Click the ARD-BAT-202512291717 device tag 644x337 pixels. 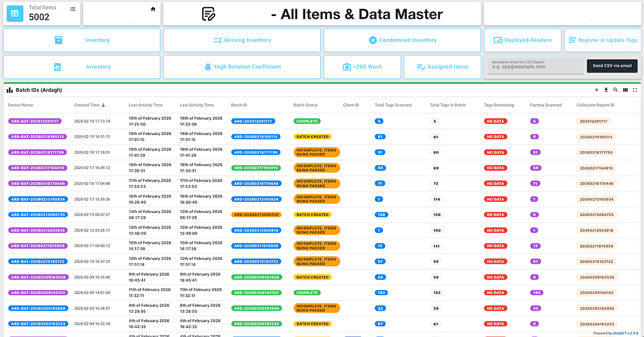point(35,122)
